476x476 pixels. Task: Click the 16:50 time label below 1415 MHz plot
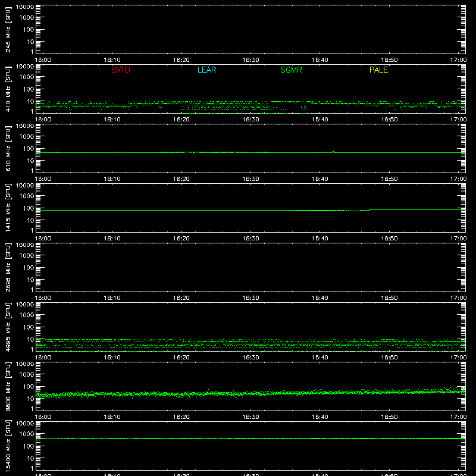pyautogui.click(x=389, y=239)
